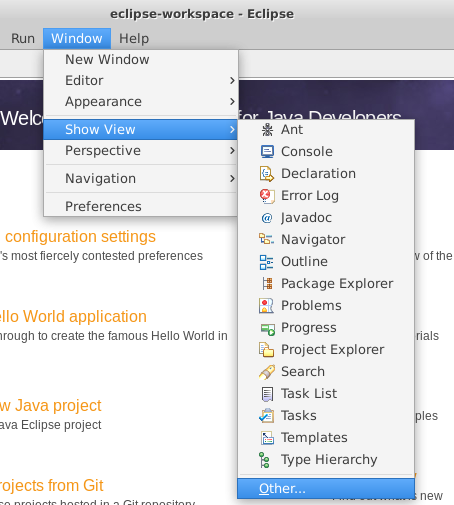This screenshot has height=505, width=454.
Task: Click the Problems view icon
Action: (266, 306)
